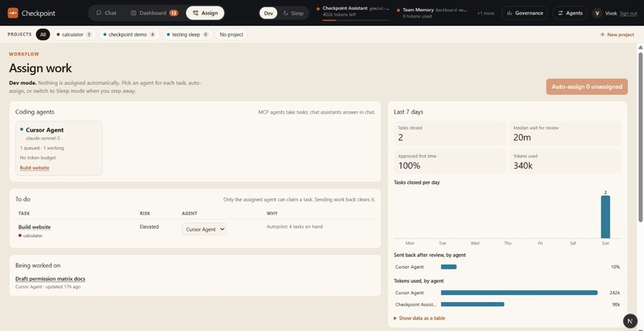Filter by calculator project
Viewport: 644px width, 331px height.
(x=74, y=34)
